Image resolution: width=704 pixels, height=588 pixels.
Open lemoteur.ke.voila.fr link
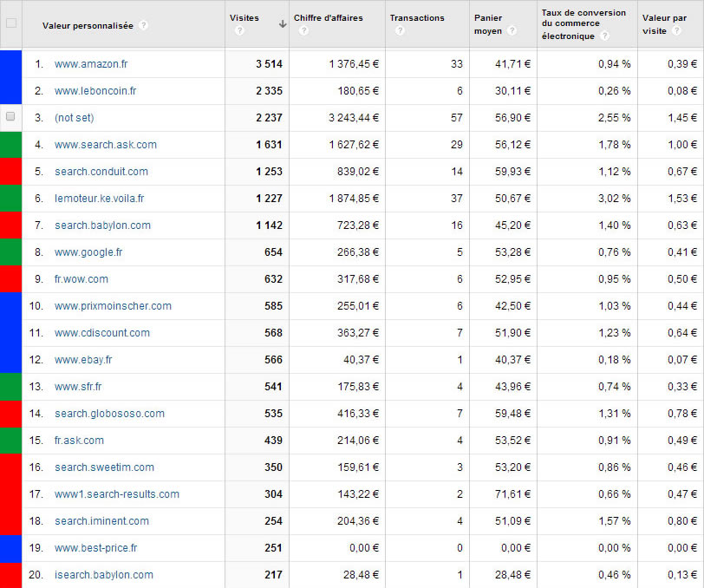click(99, 199)
